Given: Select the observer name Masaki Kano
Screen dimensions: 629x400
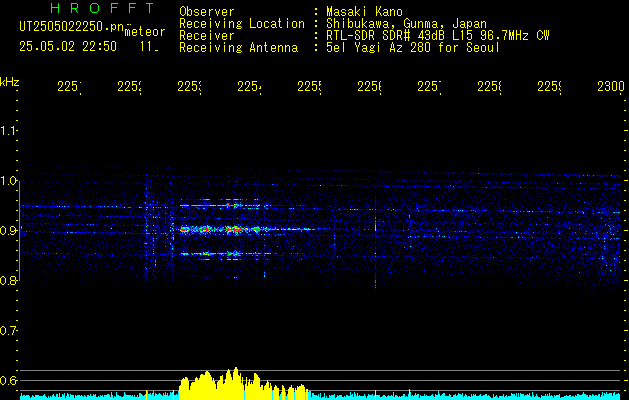Looking at the screenshot, I should coord(365,11).
